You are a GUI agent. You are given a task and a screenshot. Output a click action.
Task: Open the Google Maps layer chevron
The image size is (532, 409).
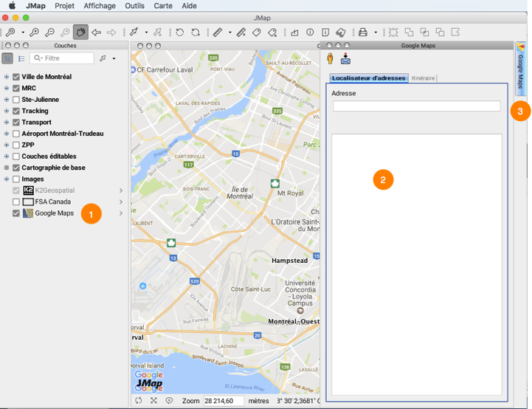[x=121, y=213]
